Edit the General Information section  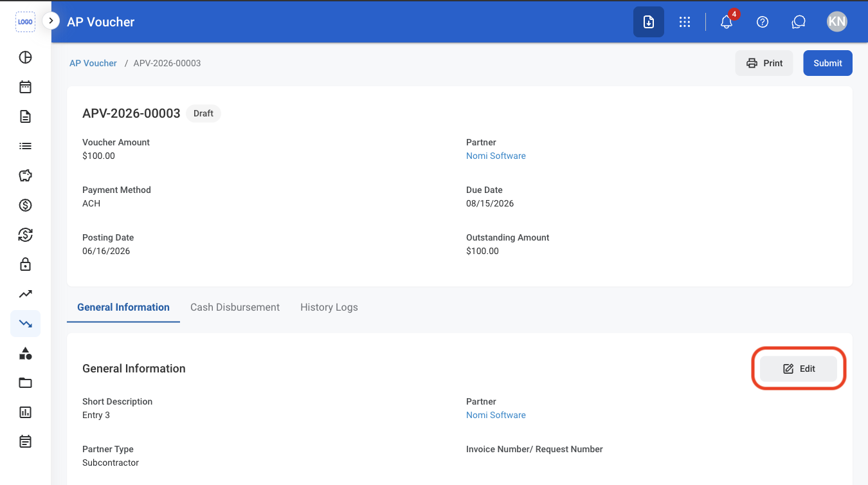[x=799, y=369]
